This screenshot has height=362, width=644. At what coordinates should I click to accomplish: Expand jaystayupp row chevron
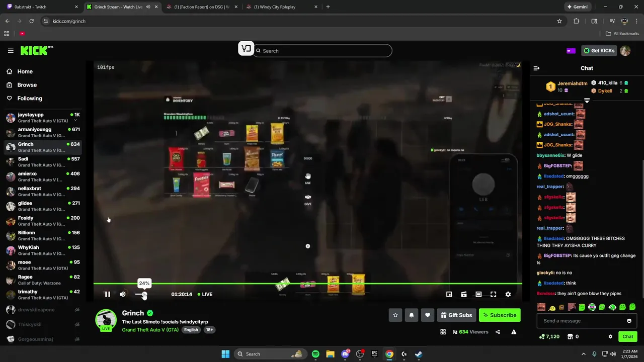[75, 121]
